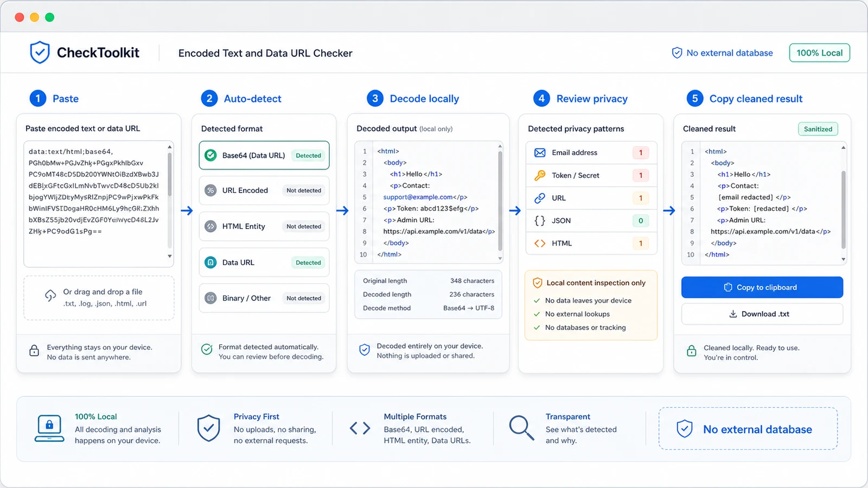Click down arrow of cleaned result scrollbar
868x488 pixels.
[844, 259]
